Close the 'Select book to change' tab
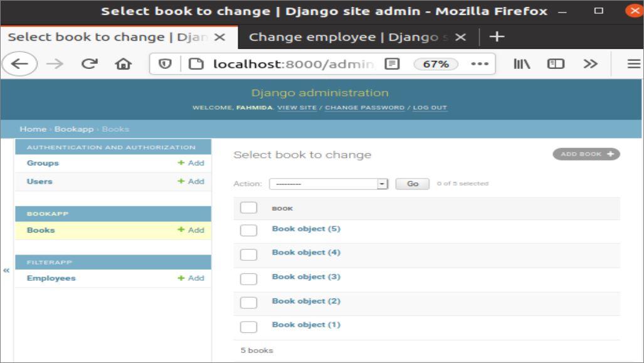 pyautogui.click(x=219, y=37)
